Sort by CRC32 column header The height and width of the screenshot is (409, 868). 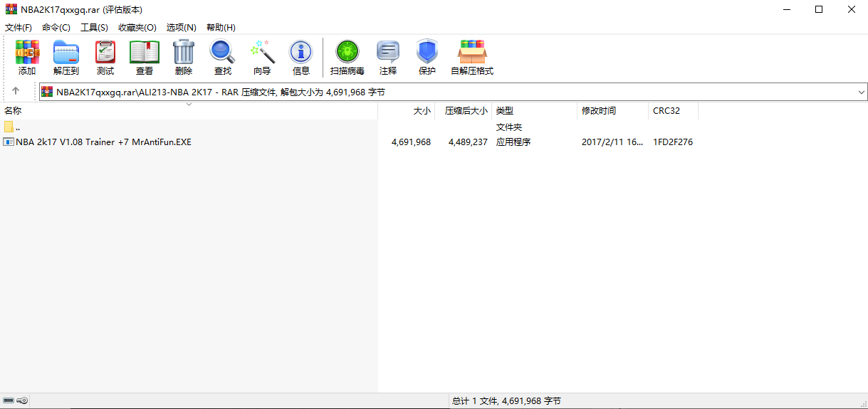[673, 111]
